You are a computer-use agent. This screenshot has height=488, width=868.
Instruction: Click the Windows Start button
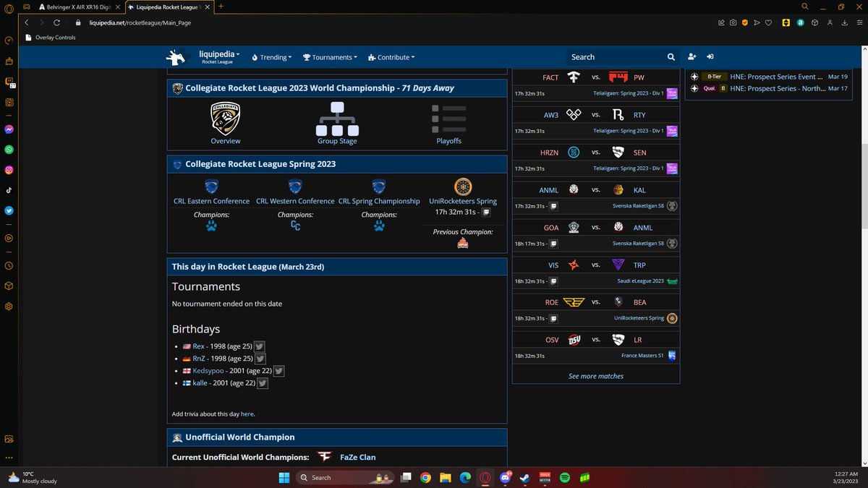point(283,477)
